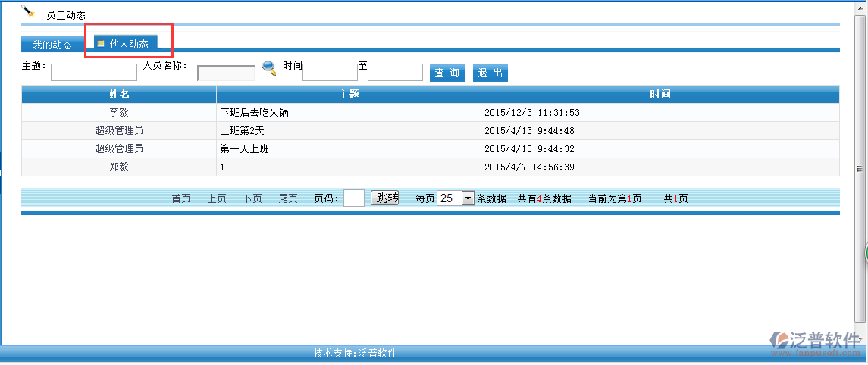Click the 主题 column header
This screenshot has width=868, height=365.
click(349, 95)
